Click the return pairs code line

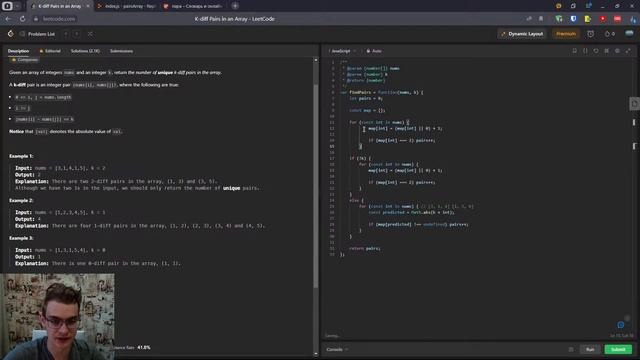click(364, 248)
